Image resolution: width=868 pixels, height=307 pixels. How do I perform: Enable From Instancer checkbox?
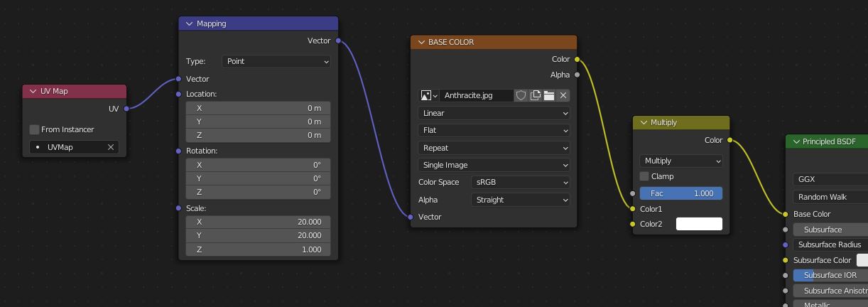34,129
